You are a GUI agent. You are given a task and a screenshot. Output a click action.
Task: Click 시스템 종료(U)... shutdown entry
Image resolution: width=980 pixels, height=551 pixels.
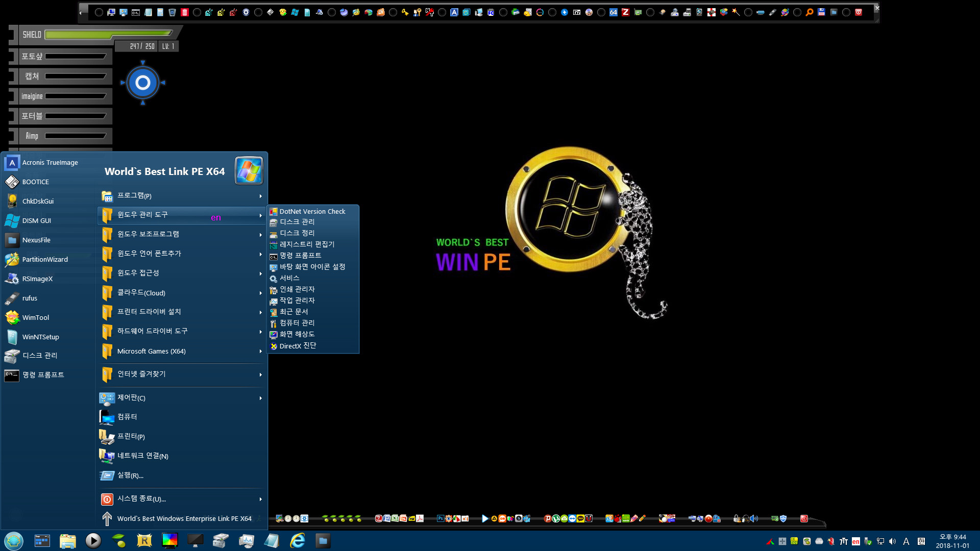pos(182,499)
